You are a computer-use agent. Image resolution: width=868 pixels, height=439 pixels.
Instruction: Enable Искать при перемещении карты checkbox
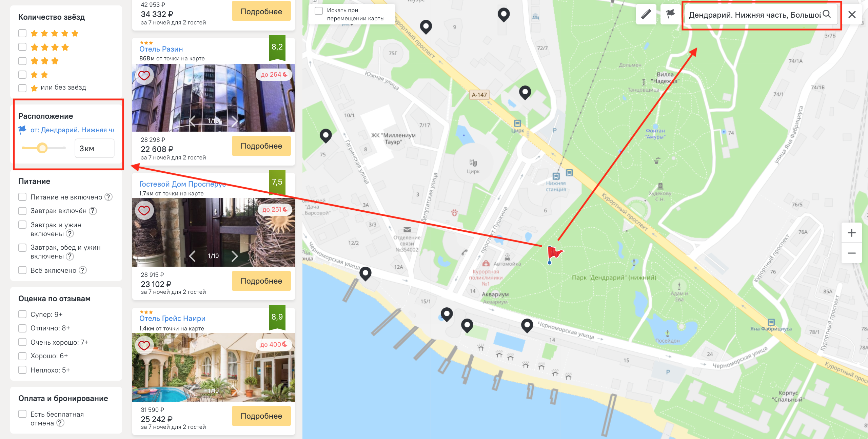pos(319,11)
